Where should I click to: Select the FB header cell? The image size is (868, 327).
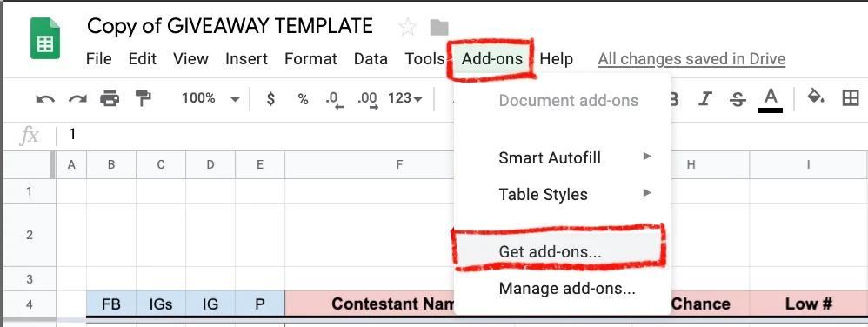tap(111, 304)
